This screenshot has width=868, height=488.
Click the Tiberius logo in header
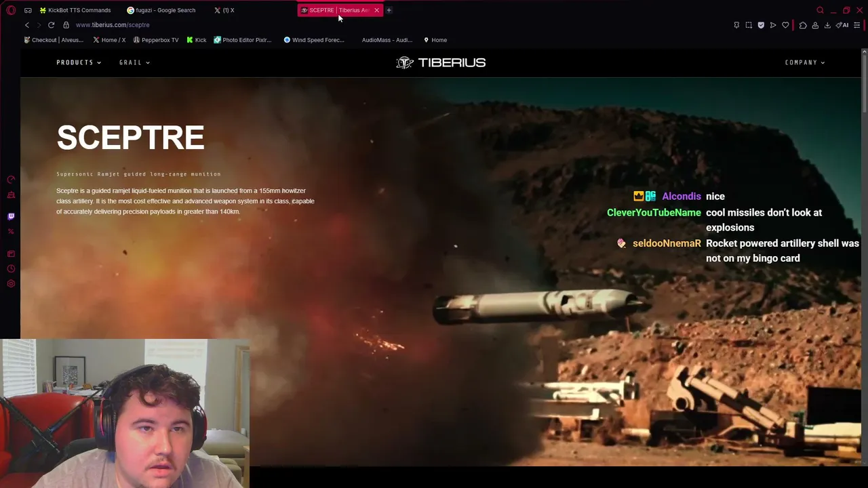click(x=441, y=62)
